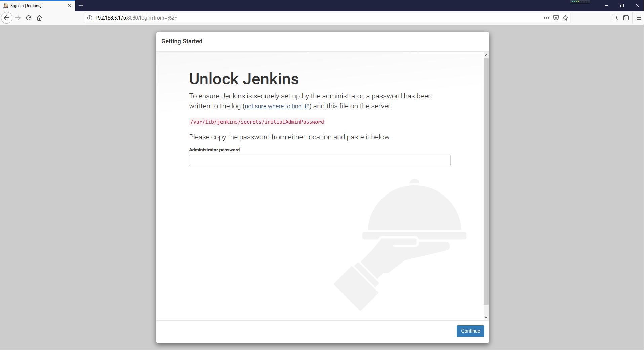Navigate forward in browser history
Image resolution: width=644 pixels, height=350 pixels.
pyautogui.click(x=17, y=18)
